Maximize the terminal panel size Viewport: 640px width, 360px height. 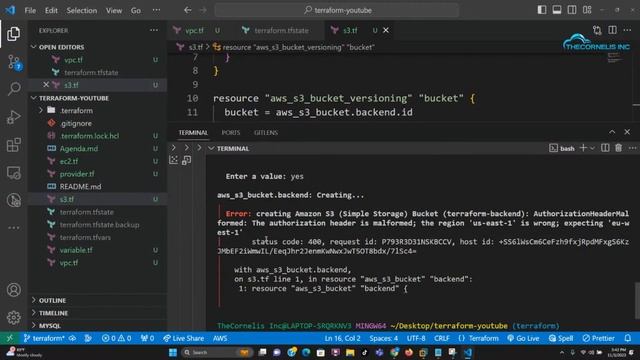[612, 132]
